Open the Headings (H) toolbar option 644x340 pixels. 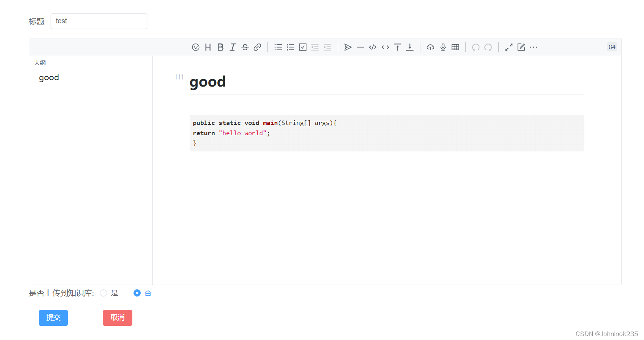coord(208,47)
